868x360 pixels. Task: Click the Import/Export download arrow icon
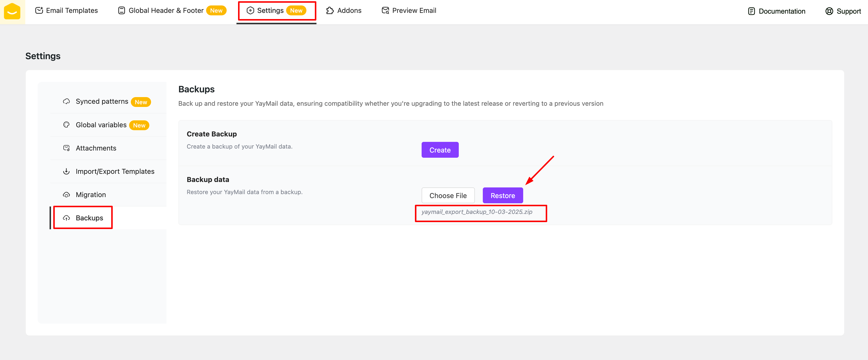click(66, 171)
